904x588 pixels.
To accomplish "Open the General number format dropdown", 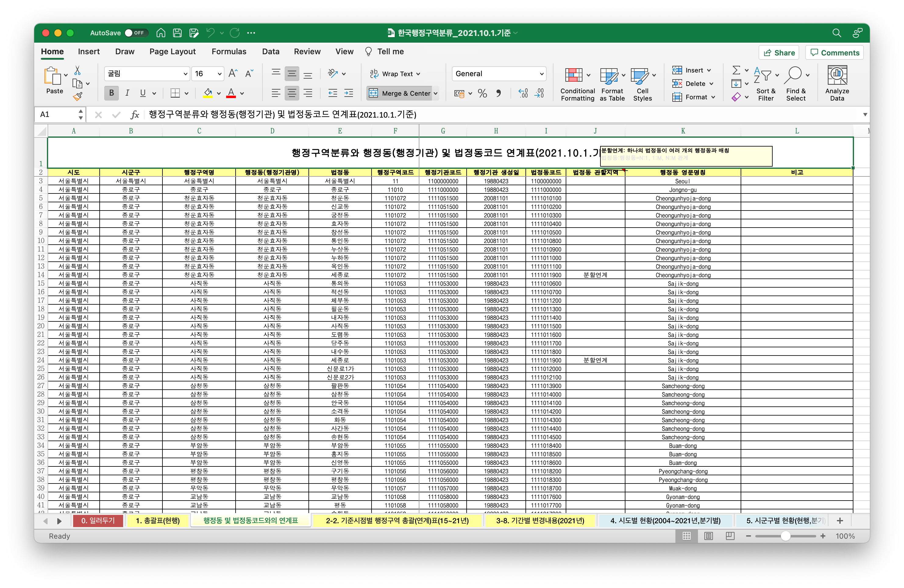I will click(542, 74).
